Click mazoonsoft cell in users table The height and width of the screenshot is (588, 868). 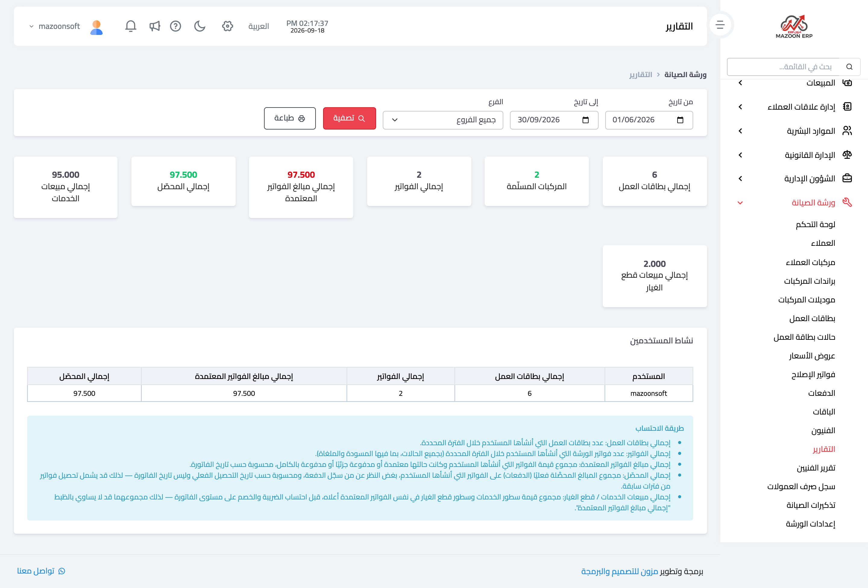(x=648, y=393)
